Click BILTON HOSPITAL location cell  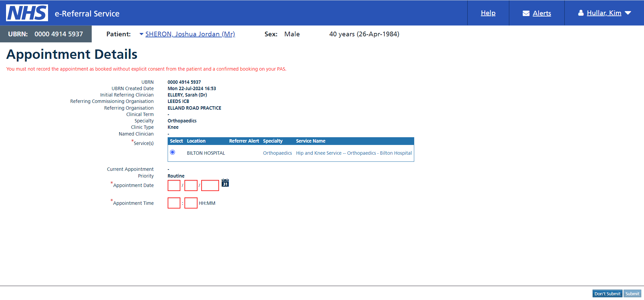[x=206, y=153]
